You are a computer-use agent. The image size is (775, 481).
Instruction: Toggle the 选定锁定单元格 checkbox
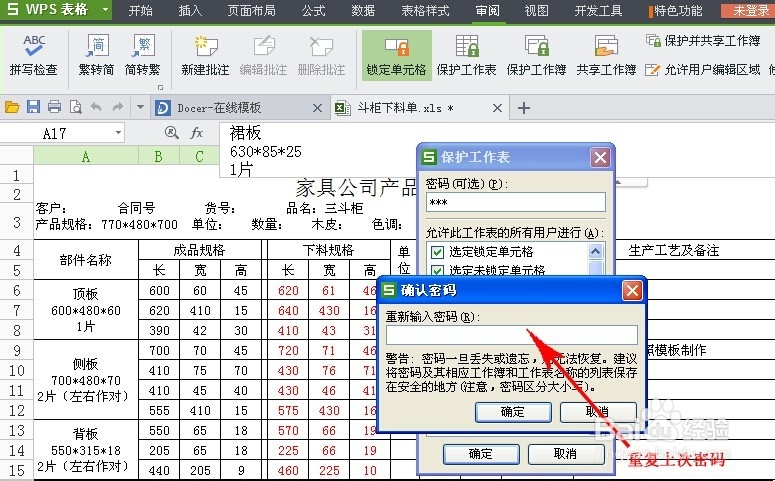(437, 252)
